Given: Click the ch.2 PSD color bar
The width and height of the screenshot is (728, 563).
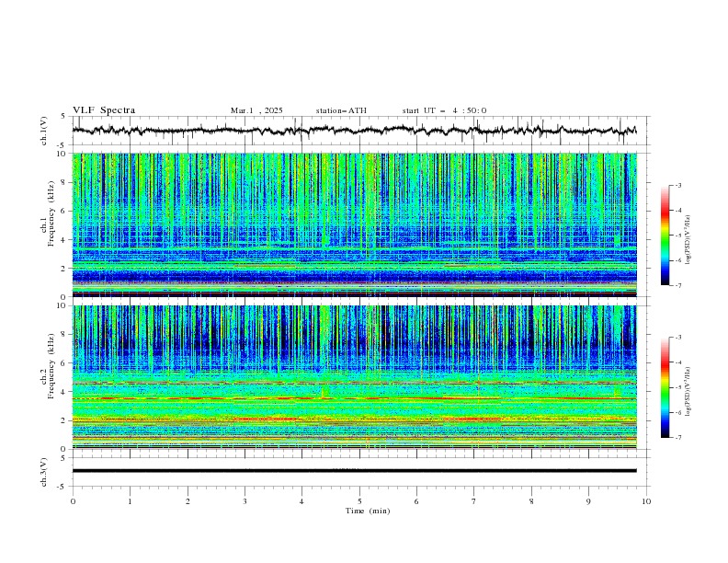Looking at the screenshot, I should 665,387.
